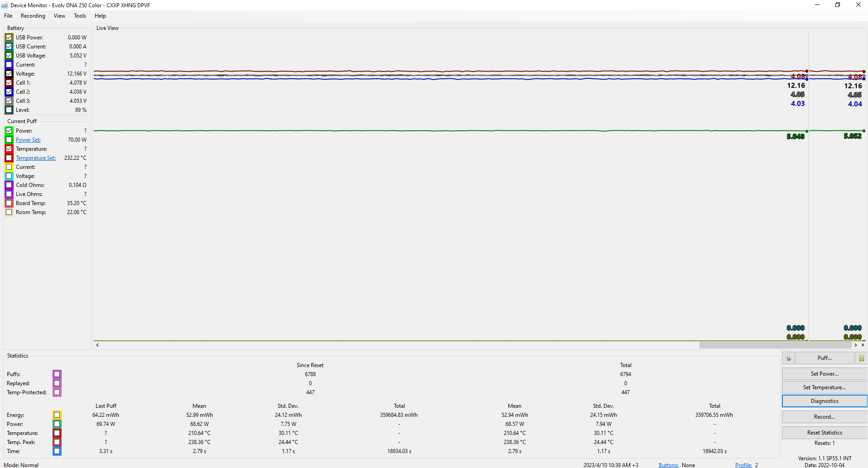Toggle the Cell 2 graph checkbox
This screenshot has height=468, width=868.
point(9,92)
